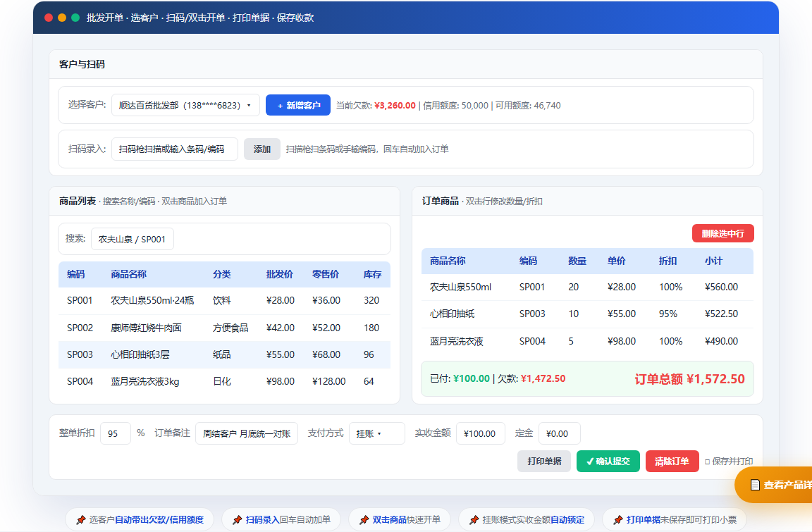The height and width of the screenshot is (532, 812).
Task: Open the 选择客户 customer dropdown
Action: pyautogui.click(x=185, y=105)
